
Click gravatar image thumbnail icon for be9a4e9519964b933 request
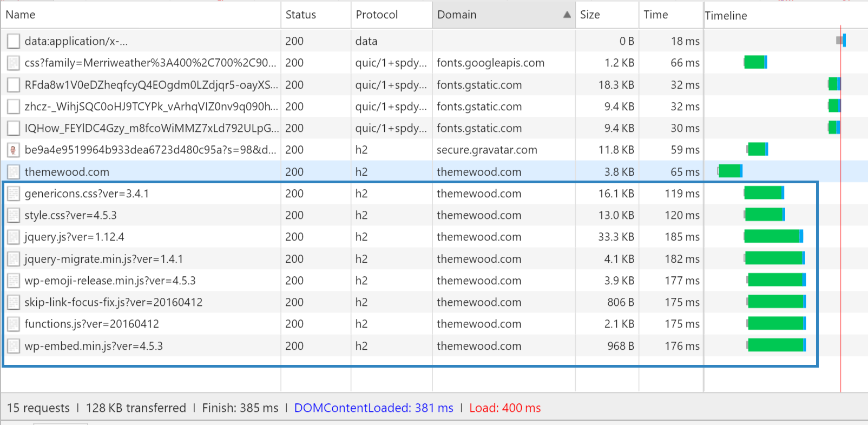coord(14,150)
